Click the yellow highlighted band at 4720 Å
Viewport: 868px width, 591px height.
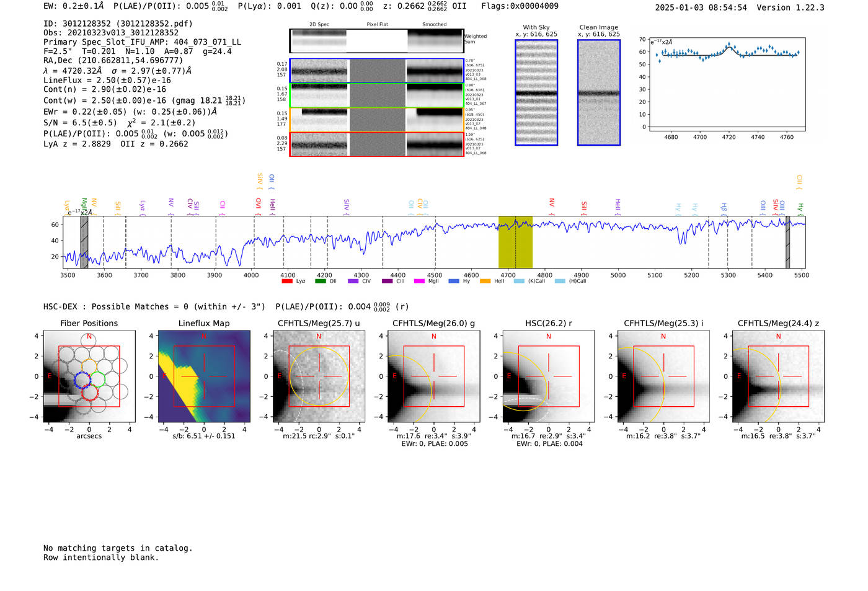point(515,242)
